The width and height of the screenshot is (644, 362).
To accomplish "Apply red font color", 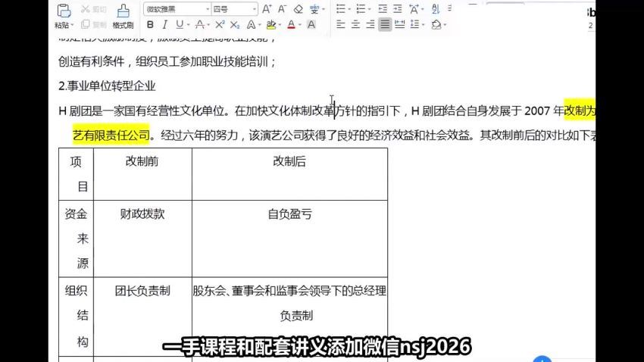I will [x=291, y=25].
